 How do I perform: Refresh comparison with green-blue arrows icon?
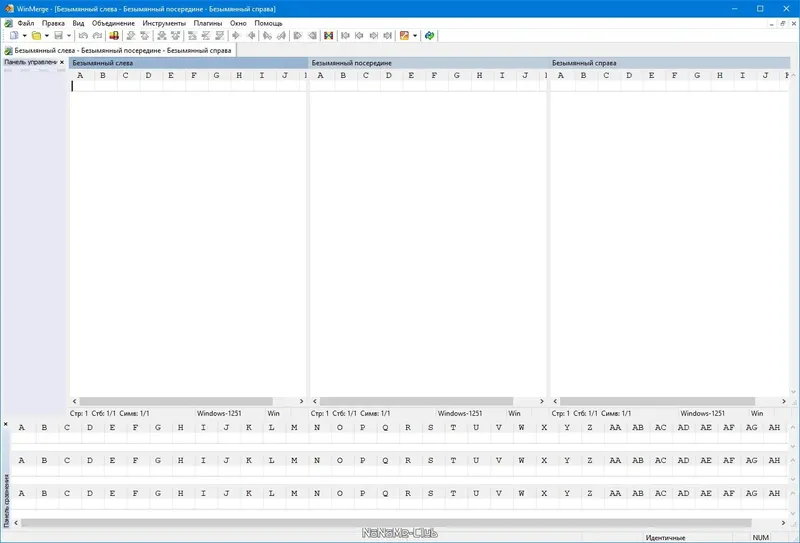[430, 36]
